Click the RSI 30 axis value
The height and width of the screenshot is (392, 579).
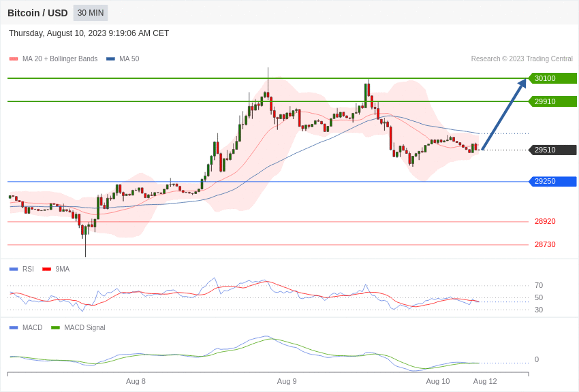(x=539, y=310)
